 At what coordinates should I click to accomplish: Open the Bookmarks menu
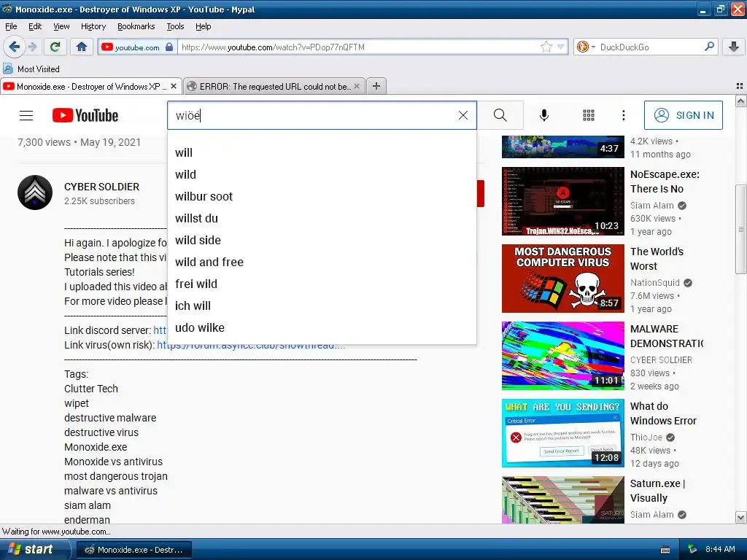[136, 26]
